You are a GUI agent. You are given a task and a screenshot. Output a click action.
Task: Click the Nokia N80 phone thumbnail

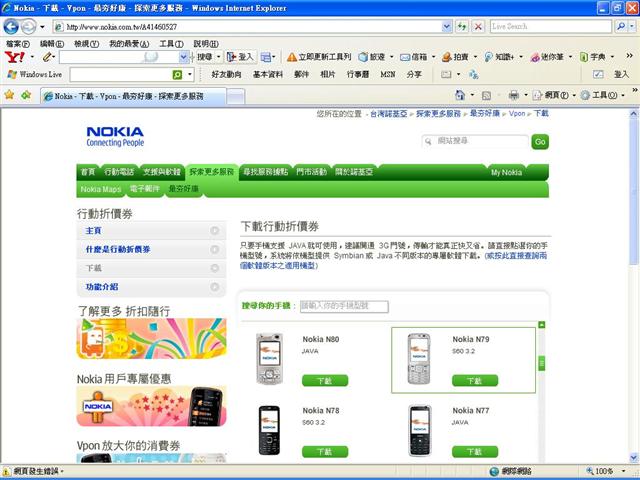(x=269, y=359)
